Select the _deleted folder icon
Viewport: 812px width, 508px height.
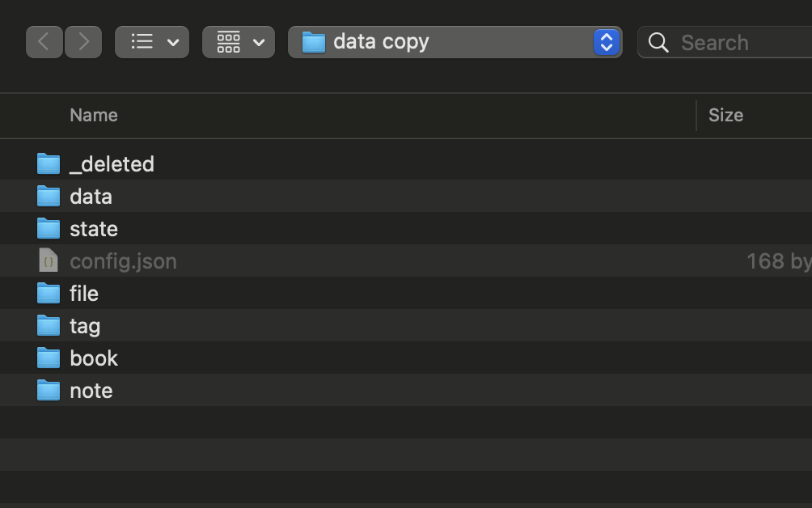click(49, 163)
